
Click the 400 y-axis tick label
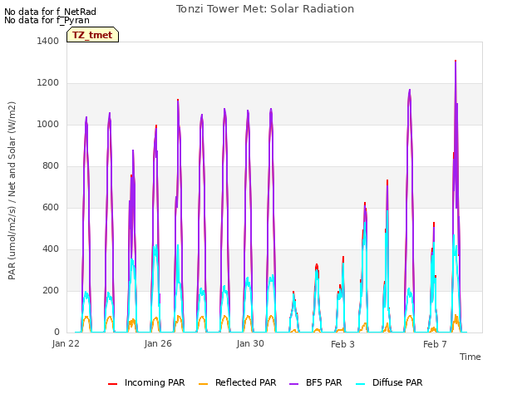[x=51, y=249]
